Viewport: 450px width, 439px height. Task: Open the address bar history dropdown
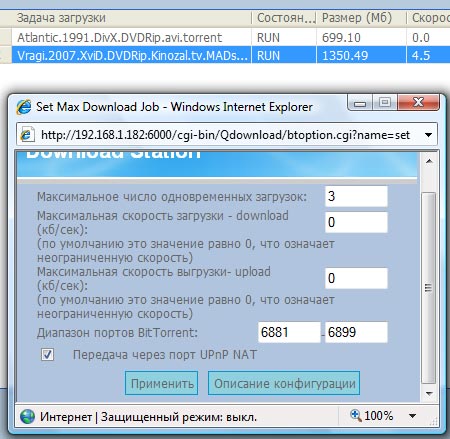[x=428, y=135]
